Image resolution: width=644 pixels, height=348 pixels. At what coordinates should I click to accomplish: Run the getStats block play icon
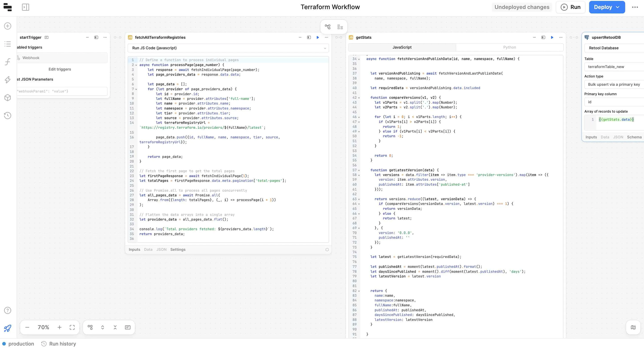point(552,37)
